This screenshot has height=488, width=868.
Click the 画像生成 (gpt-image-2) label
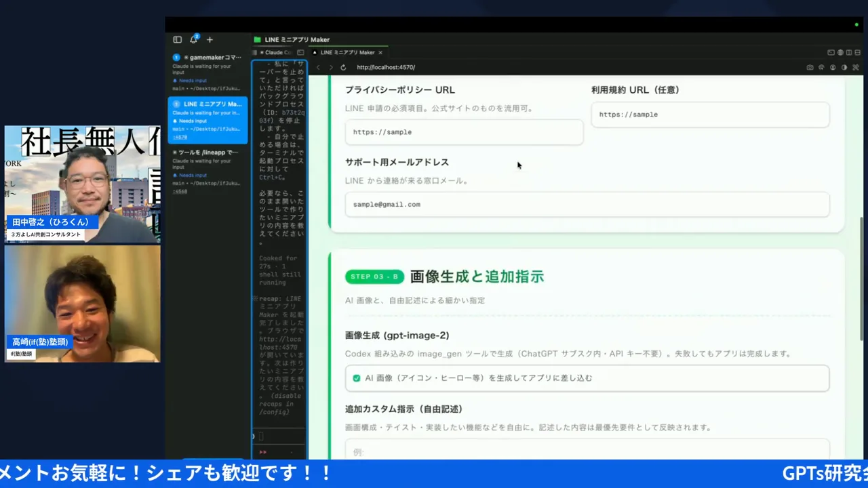tap(397, 335)
